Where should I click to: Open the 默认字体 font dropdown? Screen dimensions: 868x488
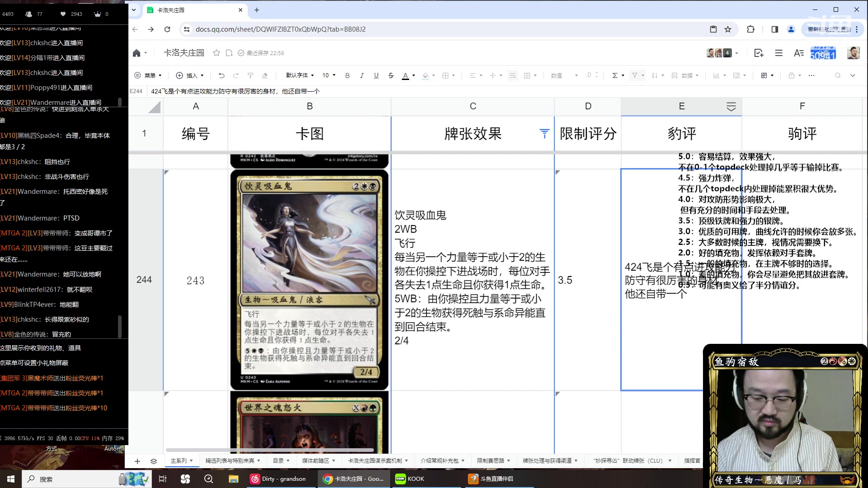(x=300, y=75)
